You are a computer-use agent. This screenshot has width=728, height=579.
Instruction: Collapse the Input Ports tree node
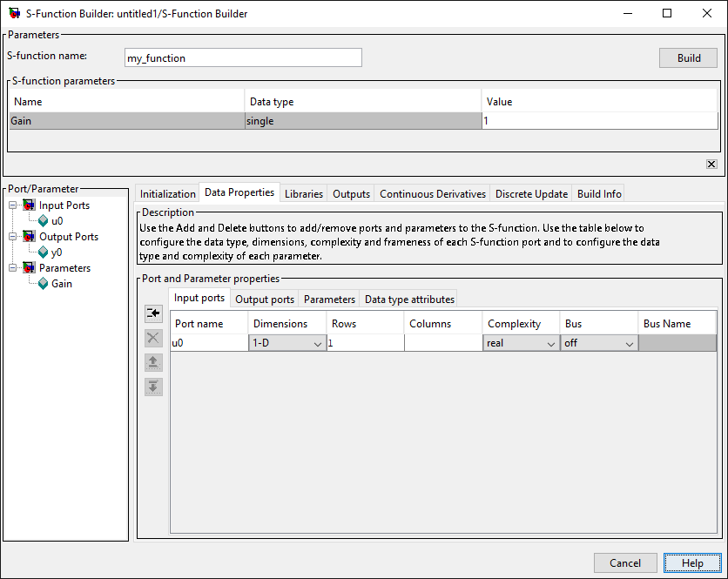pyautogui.click(x=12, y=205)
